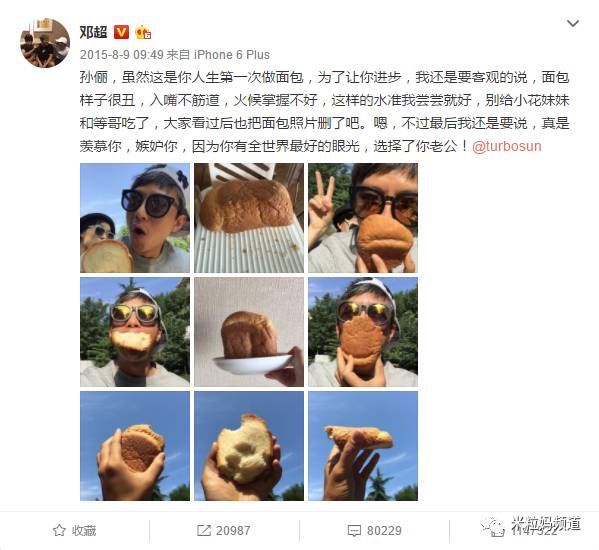Open the post options chevron menu

[x=573, y=24]
